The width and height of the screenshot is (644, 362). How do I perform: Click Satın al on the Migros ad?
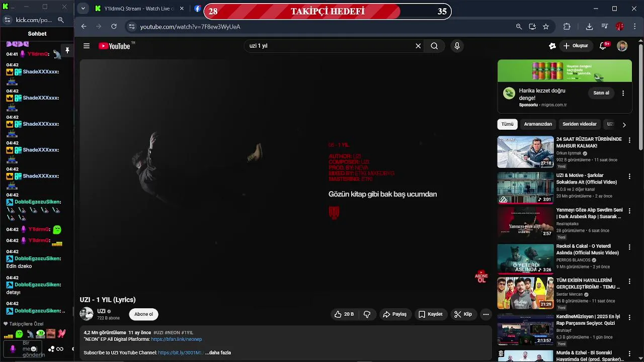click(x=601, y=93)
